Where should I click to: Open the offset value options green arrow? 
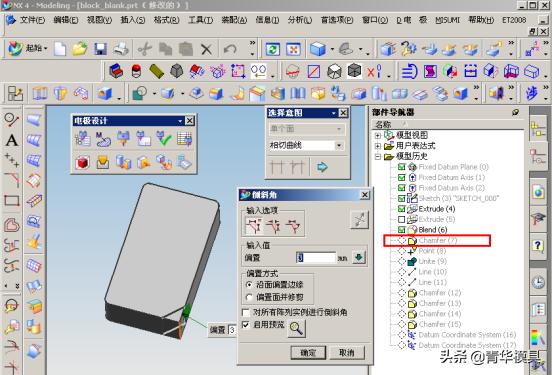(358, 257)
